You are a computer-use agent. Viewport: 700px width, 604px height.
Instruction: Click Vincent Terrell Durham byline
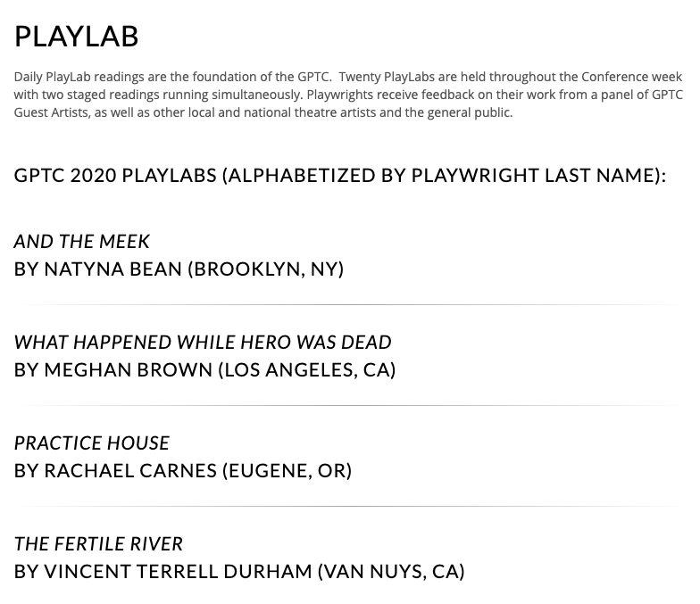pyautogui.click(x=239, y=571)
